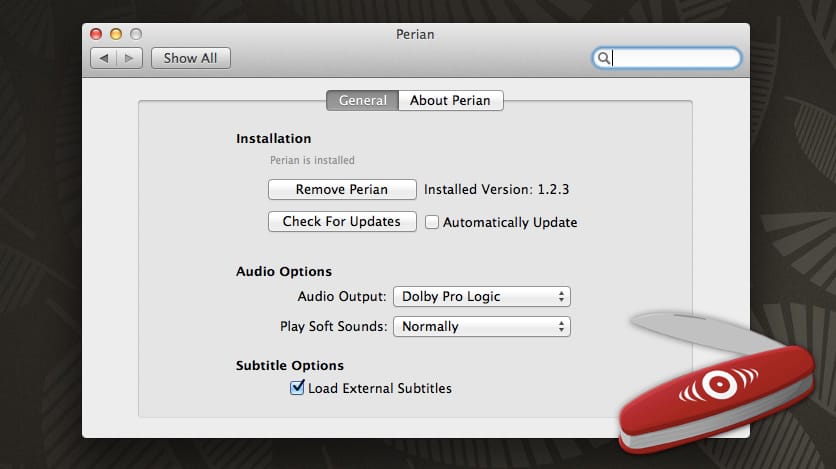
Task: Click the Show All button
Action: (191, 58)
